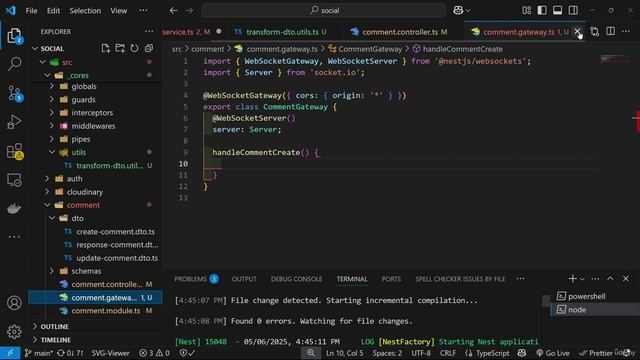The height and width of the screenshot is (360, 640).
Task: Open terminal launch profile dropdown
Action: (x=582, y=279)
